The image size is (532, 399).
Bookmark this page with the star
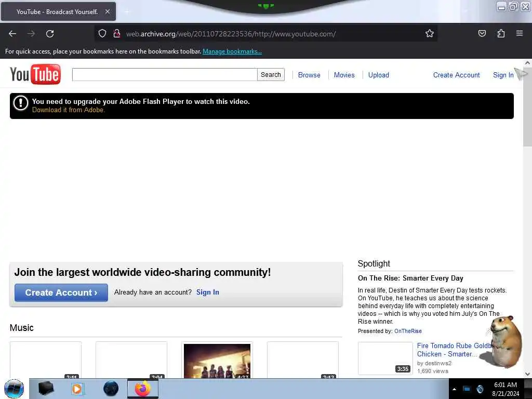point(430,33)
